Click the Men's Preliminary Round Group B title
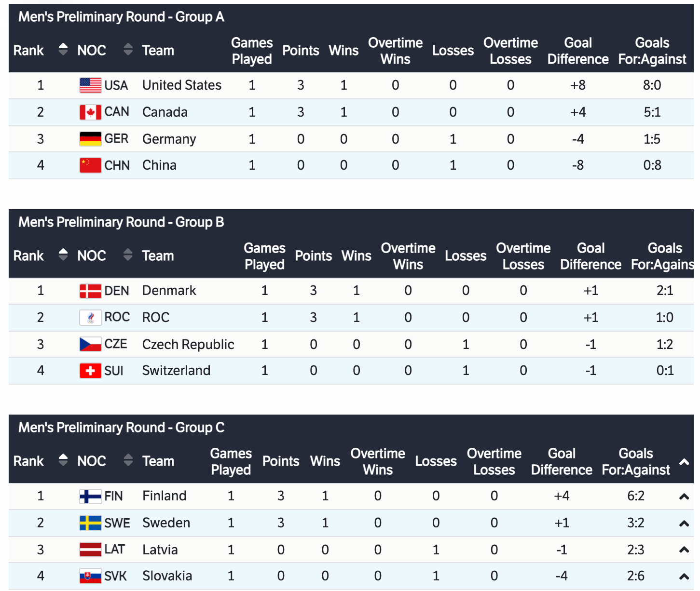 (121, 222)
